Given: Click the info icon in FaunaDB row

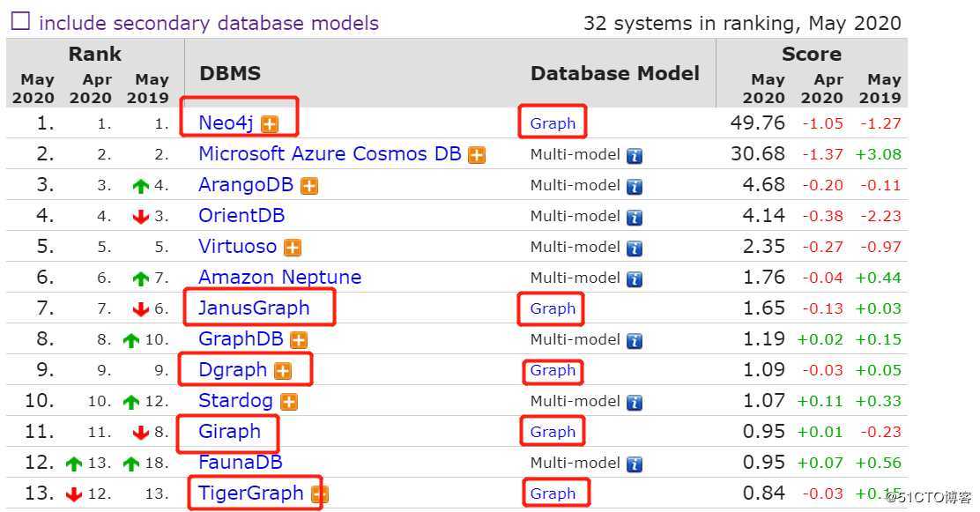Looking at the screenshot, I should (635, 464).
